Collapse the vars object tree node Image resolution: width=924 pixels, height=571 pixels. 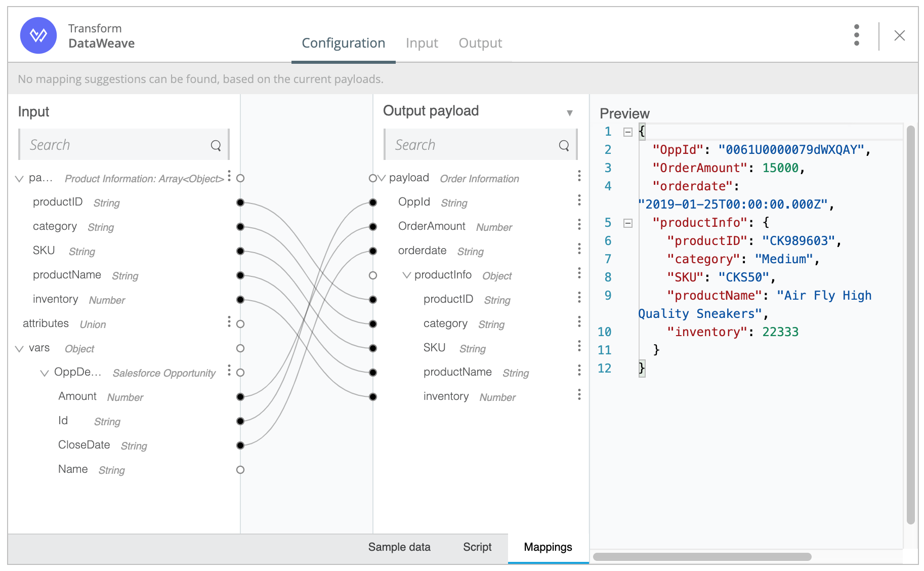19,349
